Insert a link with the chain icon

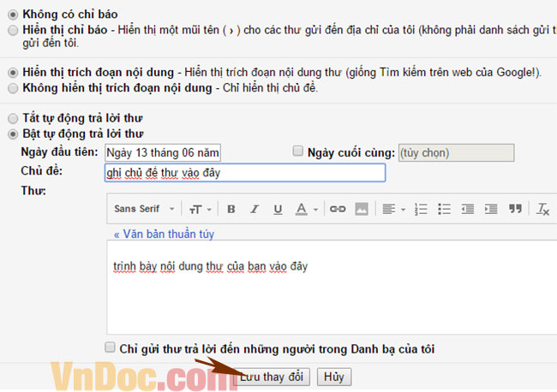pyautogui.click(x=338, y=209)
